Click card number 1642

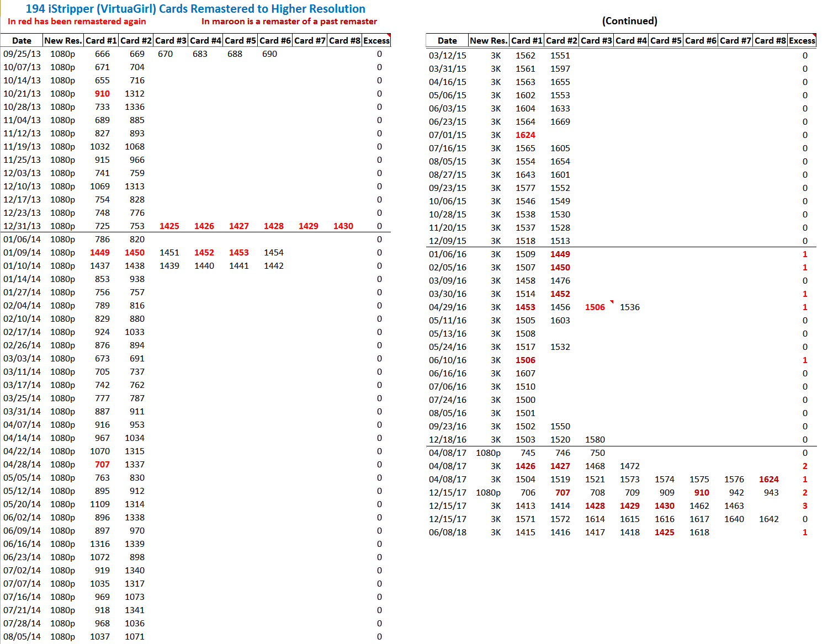769,519
